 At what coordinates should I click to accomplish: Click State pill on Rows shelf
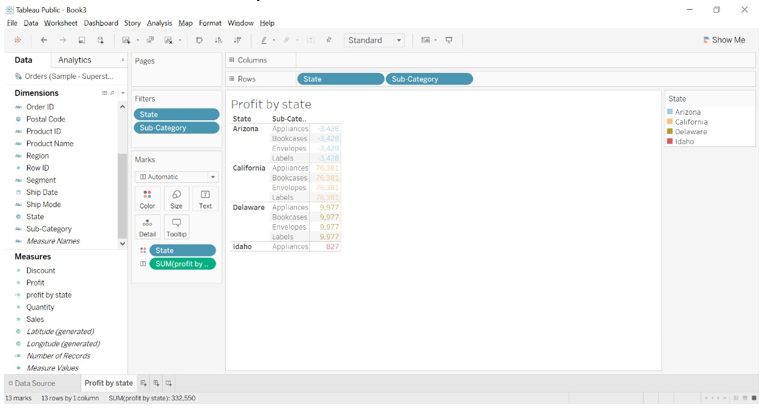pyautogui.click(x=340, y=79)
